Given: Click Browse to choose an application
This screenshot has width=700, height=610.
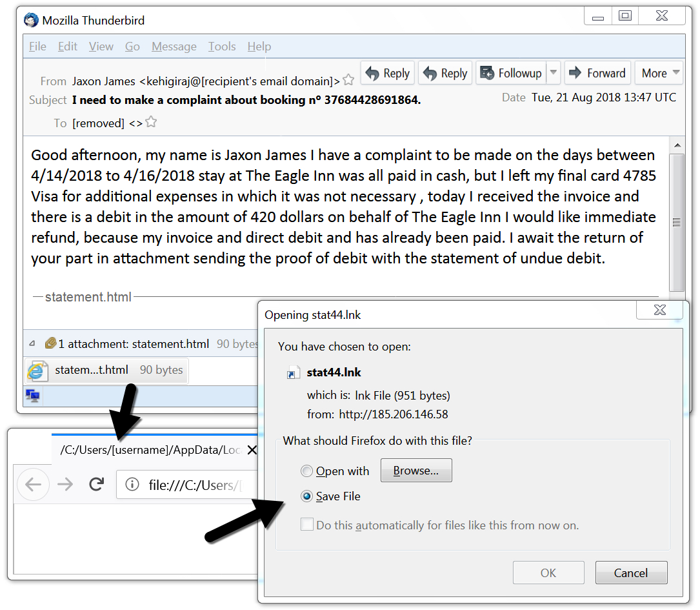Looking at the screenshot, I should (416, 471).
